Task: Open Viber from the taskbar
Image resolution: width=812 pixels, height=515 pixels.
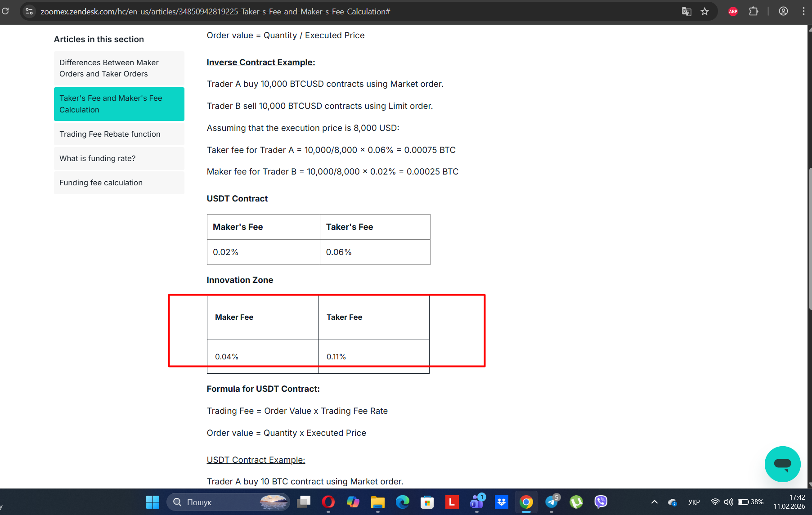Action: click(601, 502)
